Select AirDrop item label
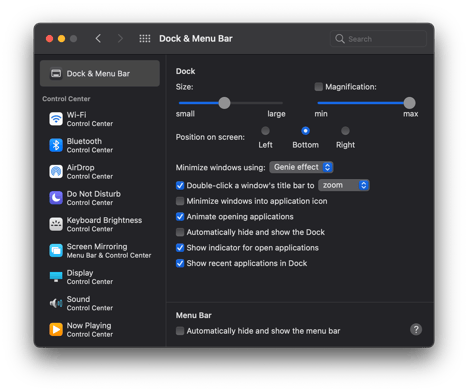468x392 pixels. 80,168
